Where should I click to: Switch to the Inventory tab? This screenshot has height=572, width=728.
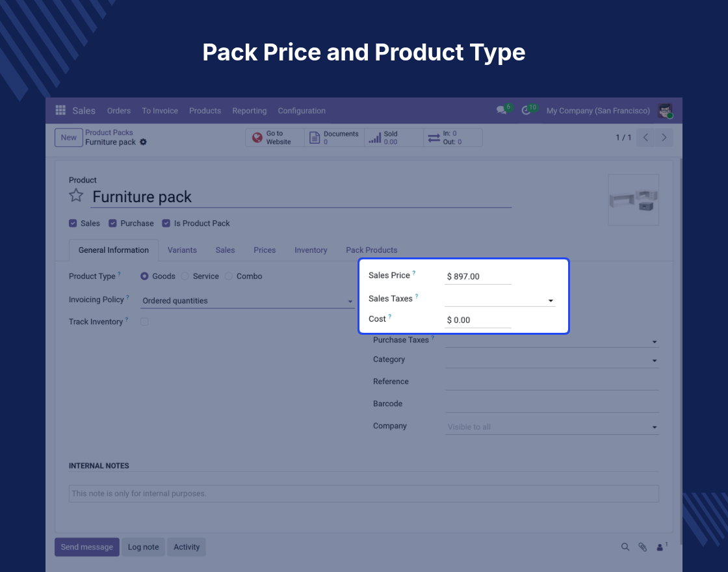coord(311,250)
